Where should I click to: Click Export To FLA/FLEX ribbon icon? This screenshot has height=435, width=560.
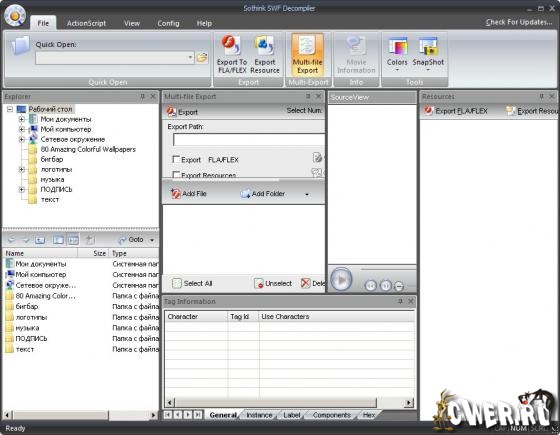232,54
